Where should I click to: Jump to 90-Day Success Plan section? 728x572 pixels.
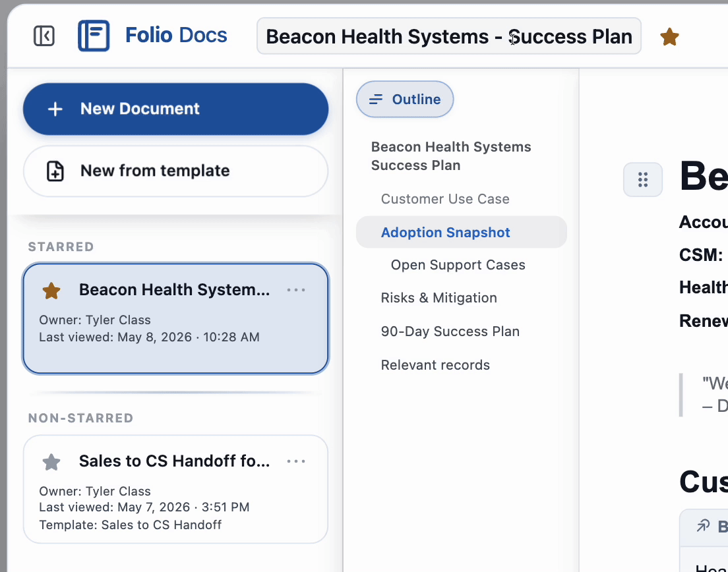450,331
